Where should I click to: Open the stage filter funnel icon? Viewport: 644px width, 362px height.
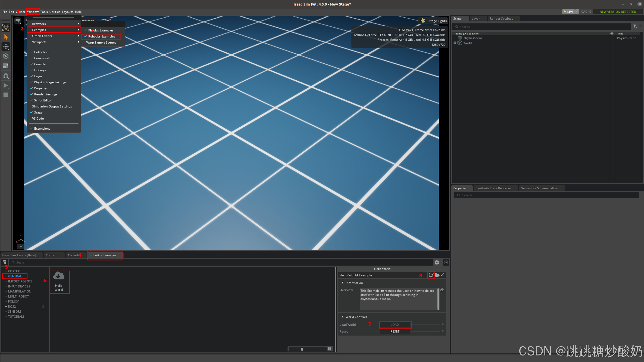tap(635, 26)
